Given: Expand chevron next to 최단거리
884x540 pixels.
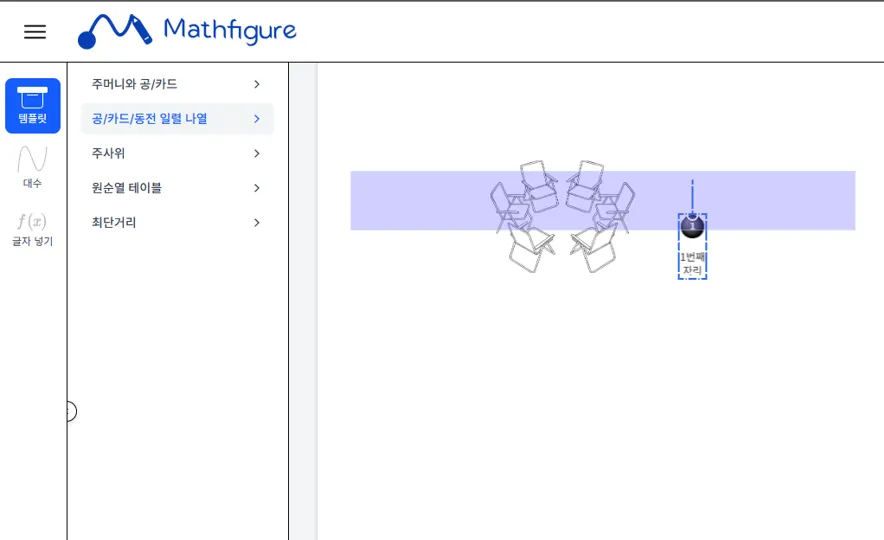Looking at the screenshot, I should click(x=257, y=222).
